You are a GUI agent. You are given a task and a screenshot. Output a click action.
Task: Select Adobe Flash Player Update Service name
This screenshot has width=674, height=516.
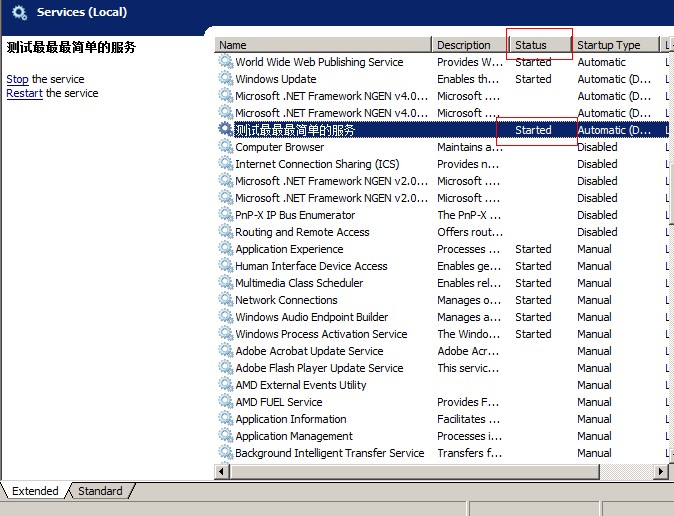319,368
